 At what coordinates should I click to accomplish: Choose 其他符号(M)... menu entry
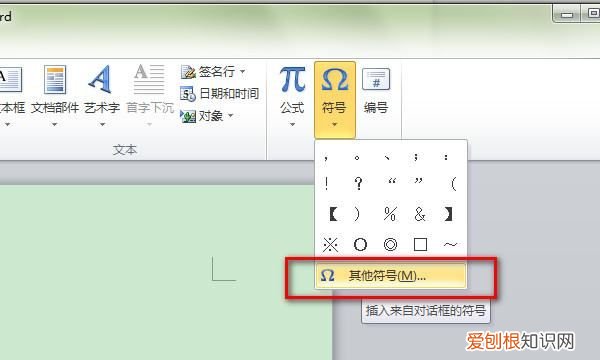click(x=390, y=275)
